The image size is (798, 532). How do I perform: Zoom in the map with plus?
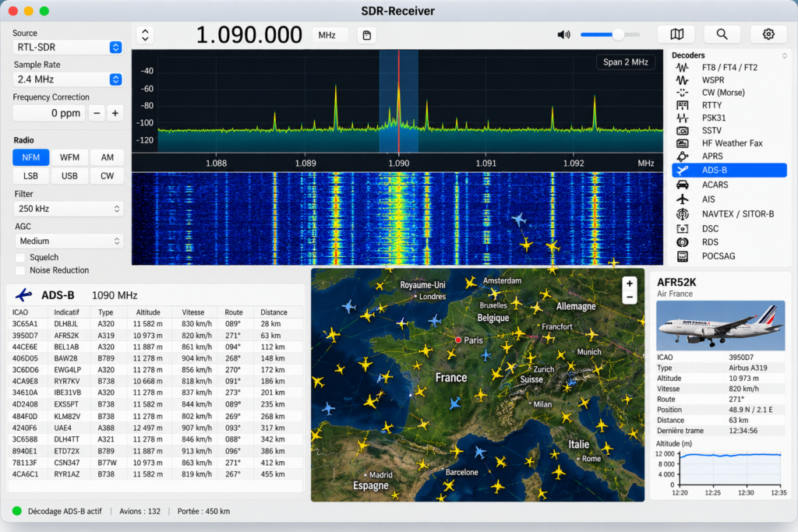click(630, 284)
